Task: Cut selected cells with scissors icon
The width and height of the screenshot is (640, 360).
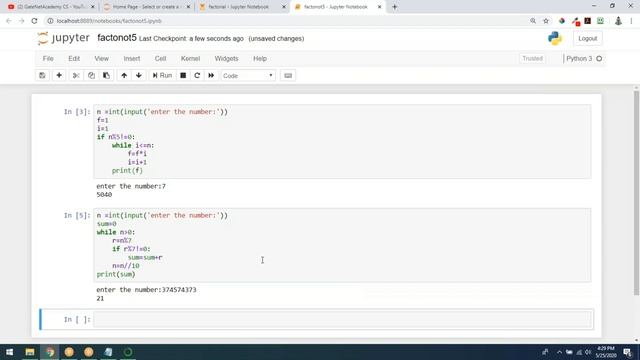Action: click(76, 76)
